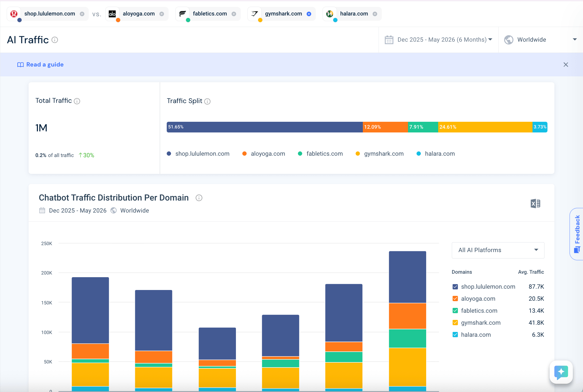The image size is (583, 392).
Task: Remove fabletics.com from the comparison
Action: coord(234,14)
